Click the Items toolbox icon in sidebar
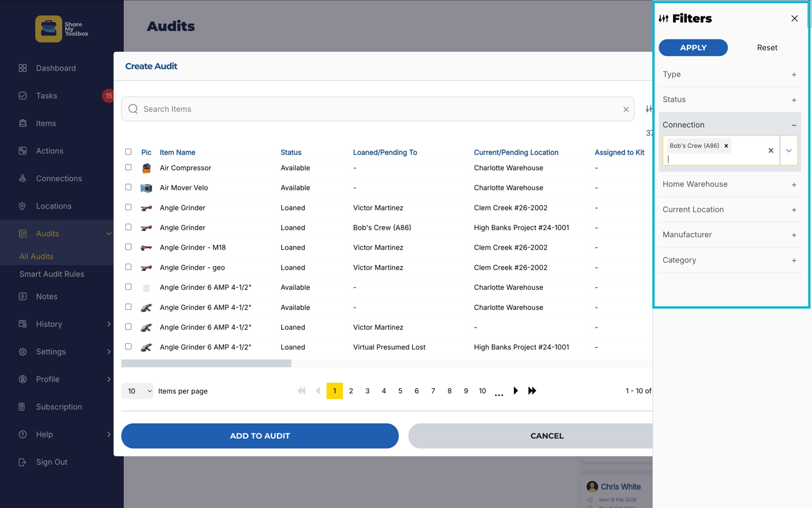812x508 pixels. click(x=22, y=123)
